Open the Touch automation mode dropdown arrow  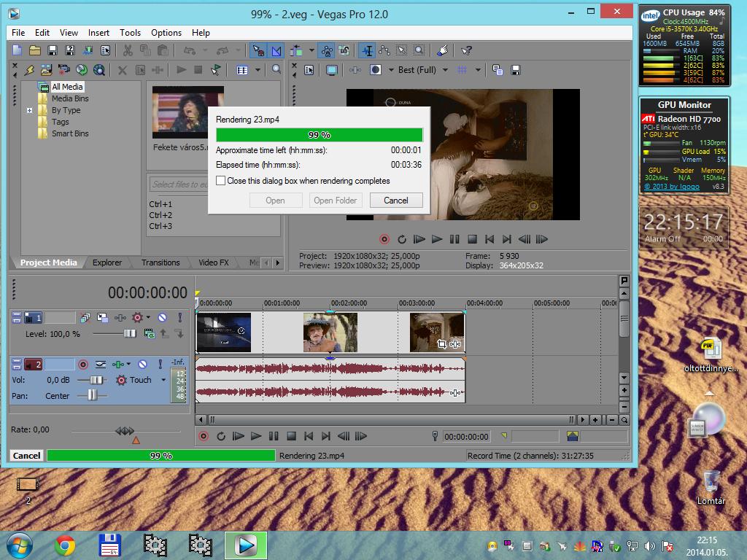tap(163, 380)
